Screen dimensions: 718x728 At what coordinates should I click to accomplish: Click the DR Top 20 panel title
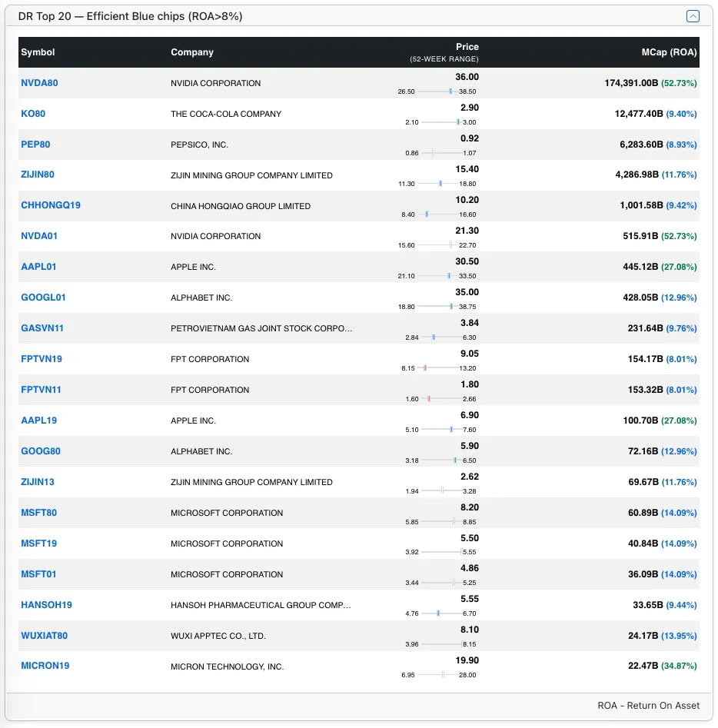tap(130, 16)
